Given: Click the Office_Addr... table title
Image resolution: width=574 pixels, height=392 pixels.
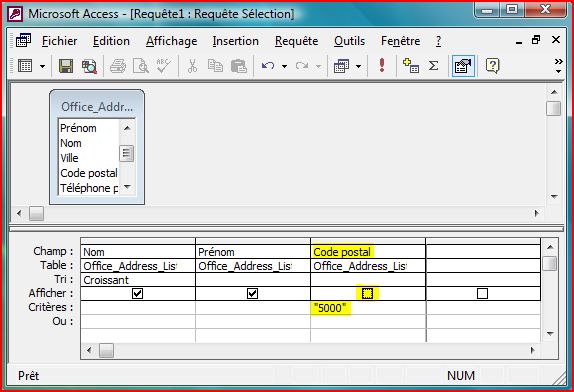Looking at the screenshot, I should click(97, 107).
